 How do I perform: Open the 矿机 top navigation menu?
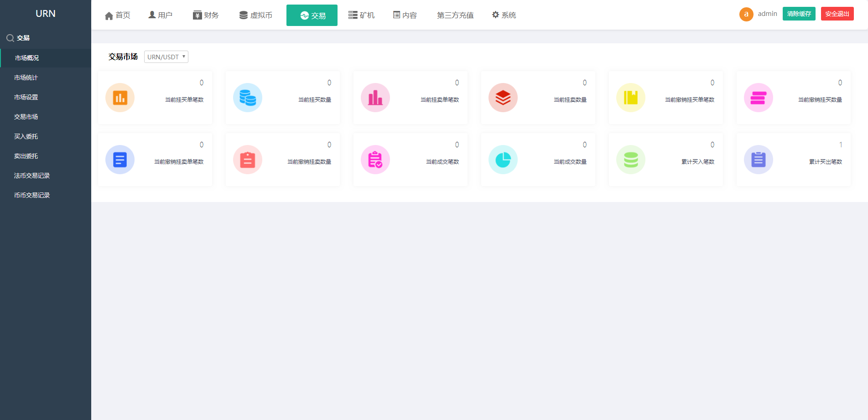(361, 16)
